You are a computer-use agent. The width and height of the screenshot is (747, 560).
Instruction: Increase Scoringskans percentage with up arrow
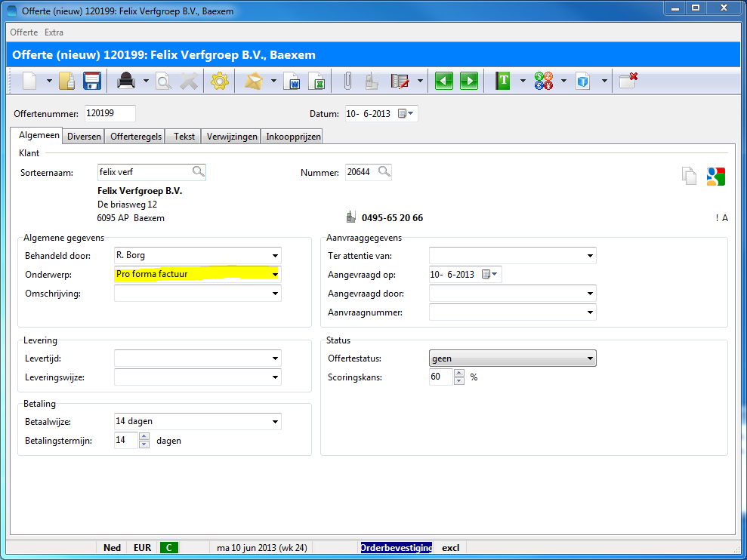tap(459, 373)
